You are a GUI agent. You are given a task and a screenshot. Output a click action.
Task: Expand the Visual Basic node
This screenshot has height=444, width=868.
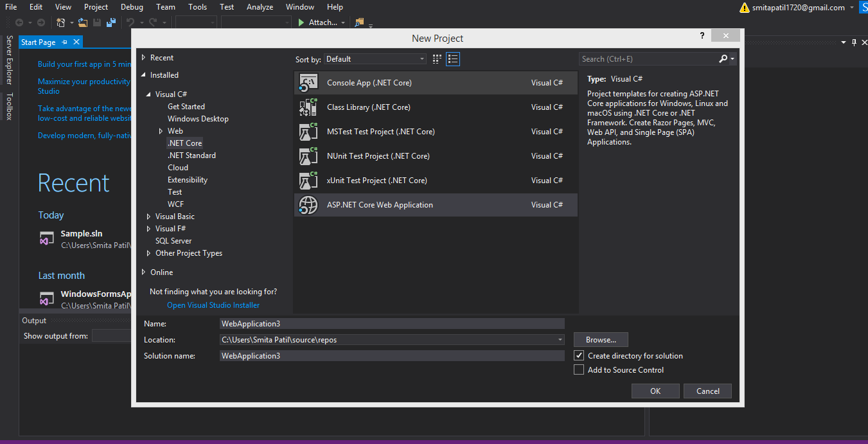pos(148,216)
